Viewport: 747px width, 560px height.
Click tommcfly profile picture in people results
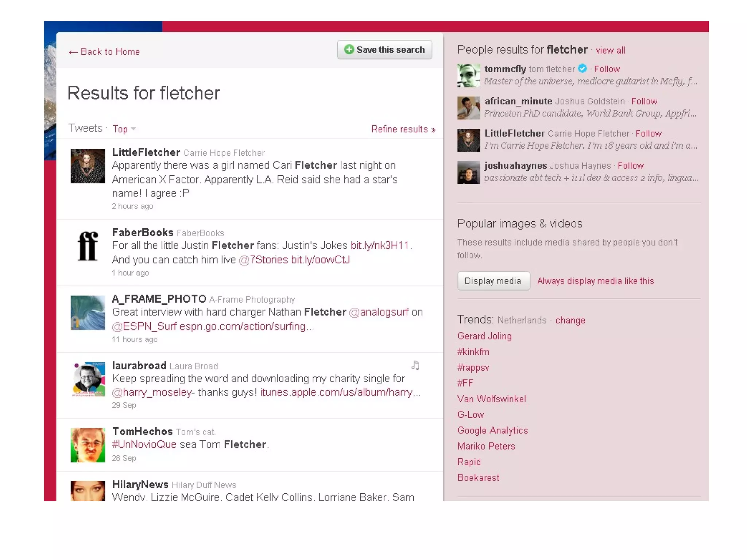tap(468, 75)
